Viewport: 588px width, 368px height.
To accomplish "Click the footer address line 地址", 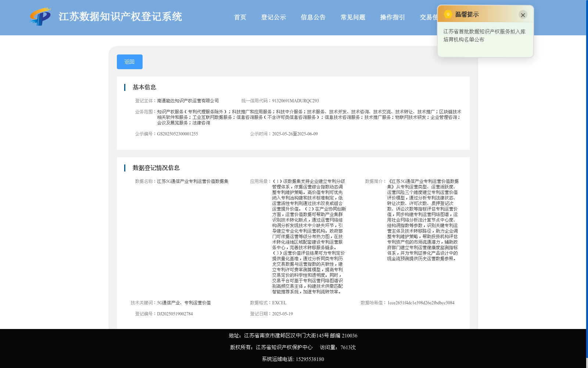I will pos(293,336).
